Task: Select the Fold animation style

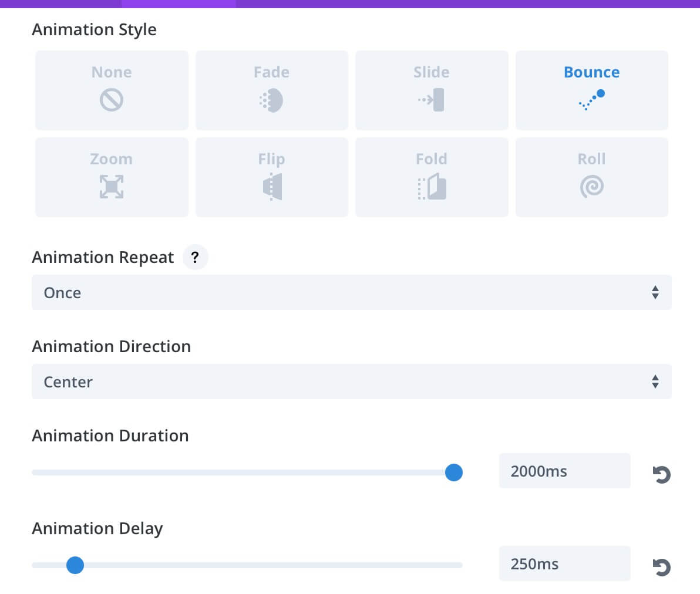Action: pyautogui.click(x=432, y=177)
